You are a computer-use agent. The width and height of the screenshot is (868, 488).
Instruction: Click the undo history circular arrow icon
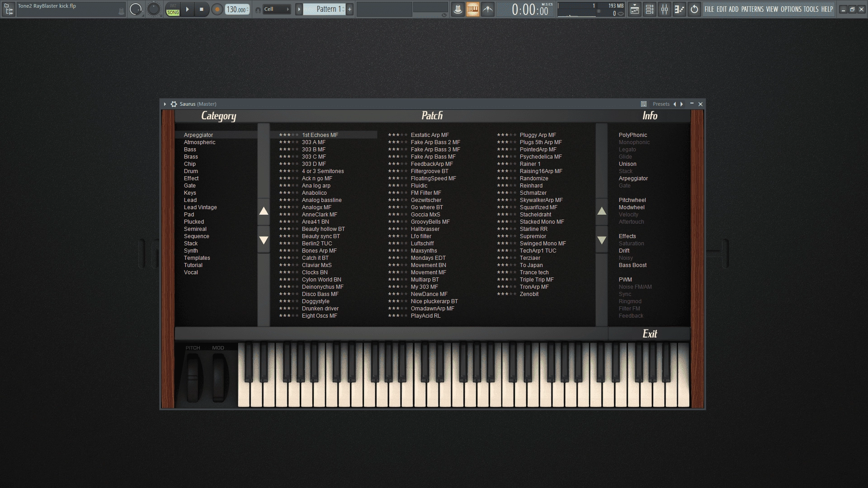[694, 9]
